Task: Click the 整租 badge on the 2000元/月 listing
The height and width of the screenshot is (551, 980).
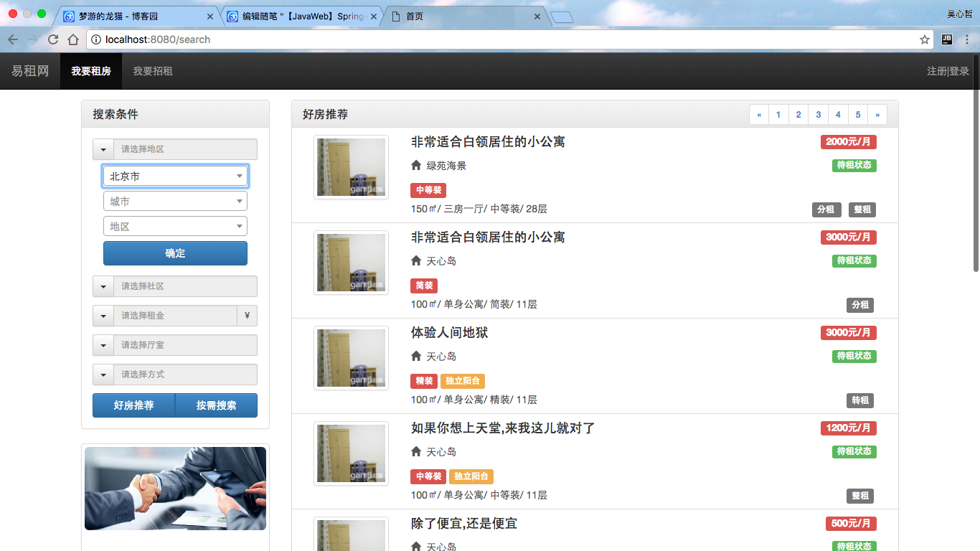Action: tap(862, 209)
